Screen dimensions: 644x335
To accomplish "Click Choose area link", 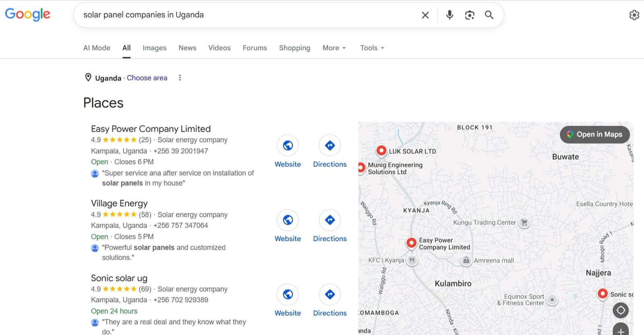I will tap(147, 78).
